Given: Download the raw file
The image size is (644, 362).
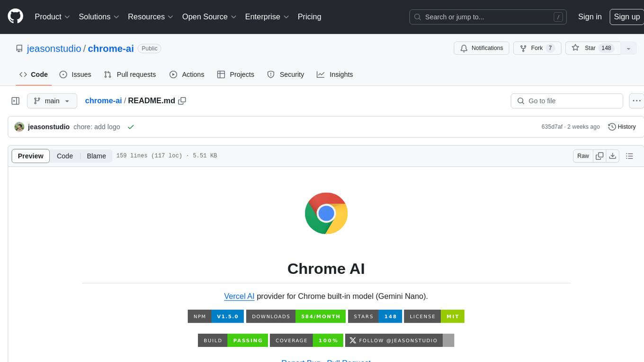Looking at the screenshot, I should [613, 156].
